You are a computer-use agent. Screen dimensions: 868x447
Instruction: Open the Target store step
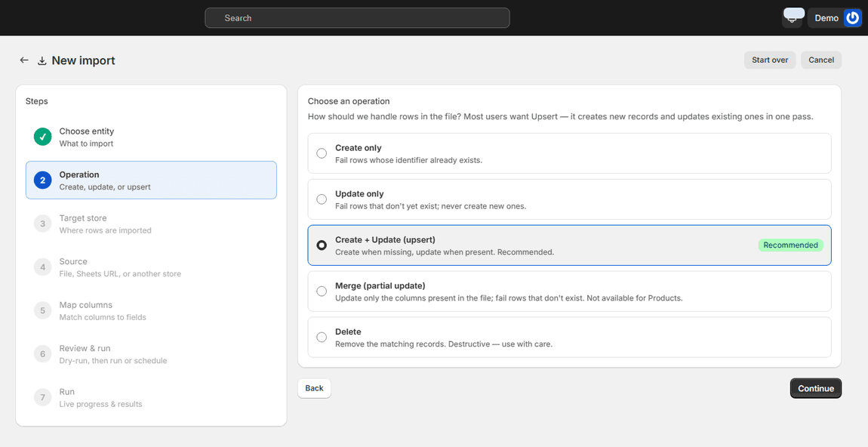(x=151, y=223)
